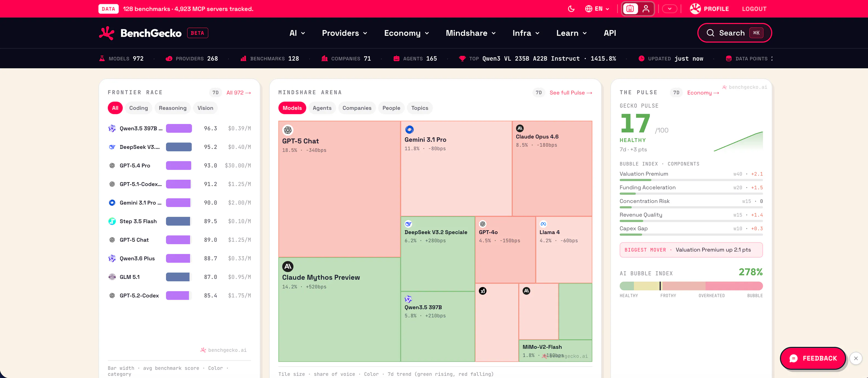Screen dimensions: 868x378
Task: Expand the Providers menu
Action: pos(344,33)
